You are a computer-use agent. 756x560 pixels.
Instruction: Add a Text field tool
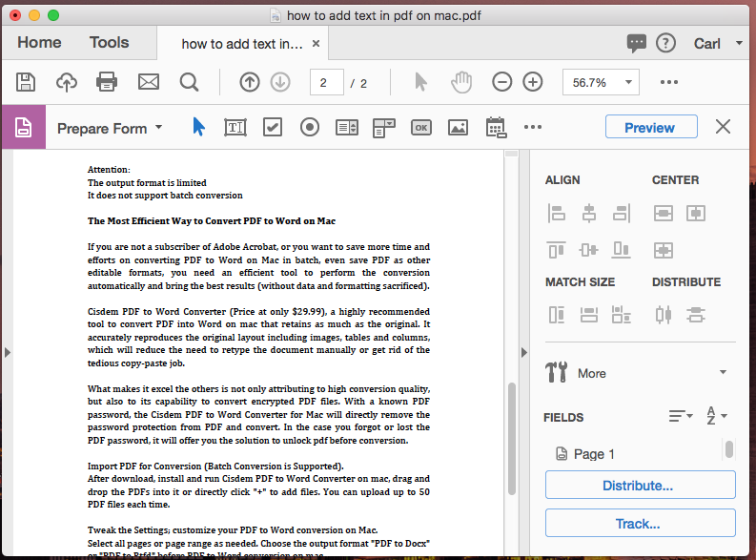pos(235,127)
